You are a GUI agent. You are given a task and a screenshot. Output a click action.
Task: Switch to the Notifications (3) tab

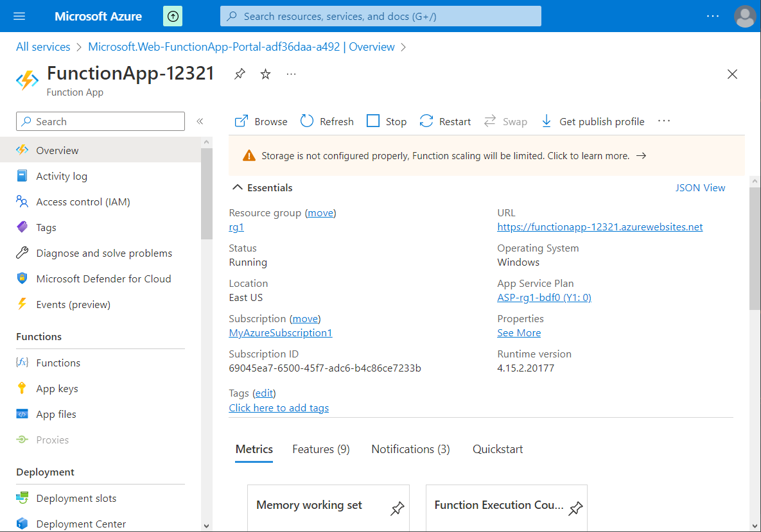[410, 449]
